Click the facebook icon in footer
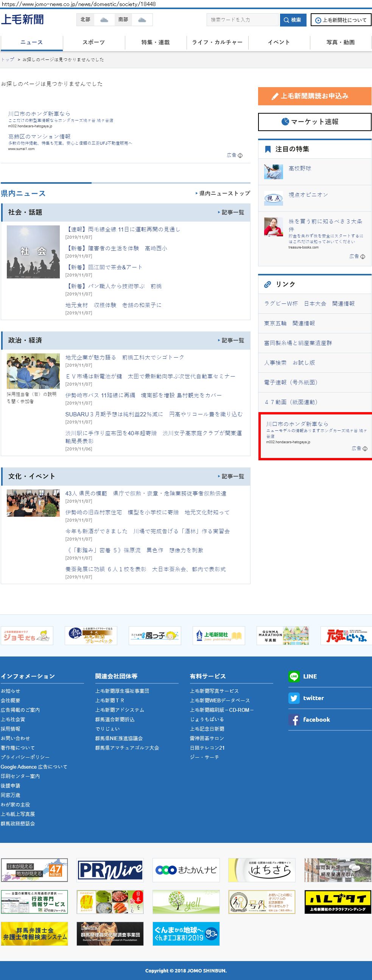 click(294, 719)
